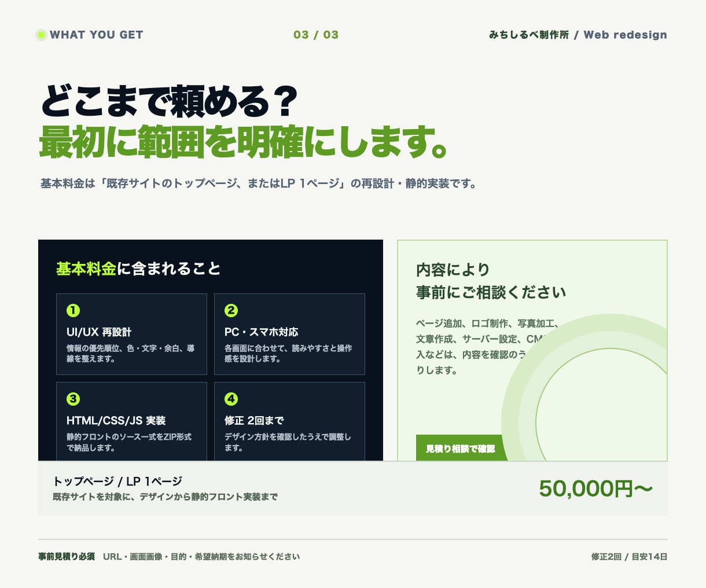Click the description 各画面に合わせて、読みやすさ
The width and height of the screenshot is (706, 588).
288,354
